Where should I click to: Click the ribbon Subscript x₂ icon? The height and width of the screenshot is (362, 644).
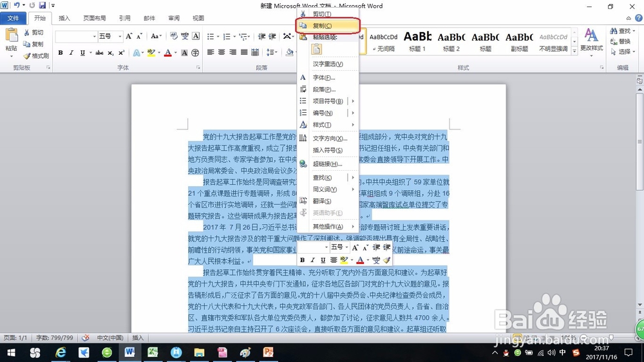[x=111, y=53]
